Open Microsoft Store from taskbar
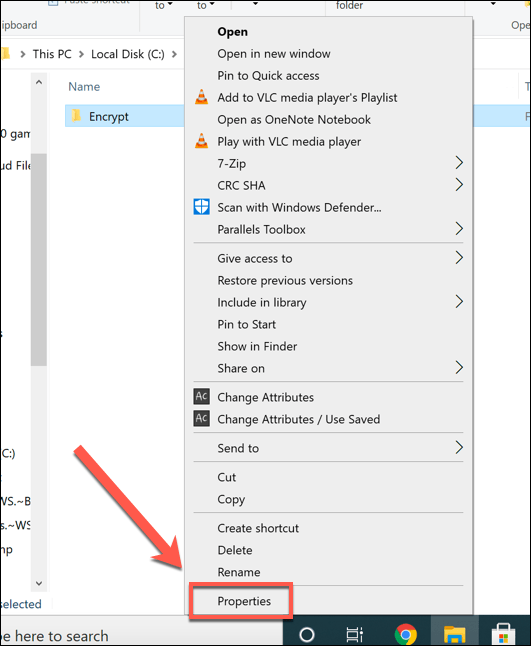The width and height of the screenshot is (531, 646). [503, 634]
